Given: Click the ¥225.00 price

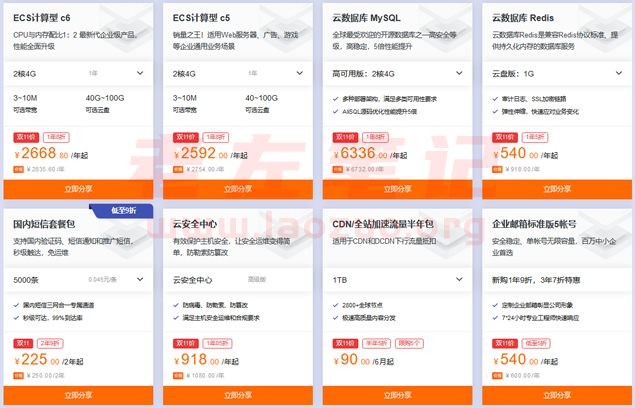Looking at the screenshot, I should click(36, 359).
